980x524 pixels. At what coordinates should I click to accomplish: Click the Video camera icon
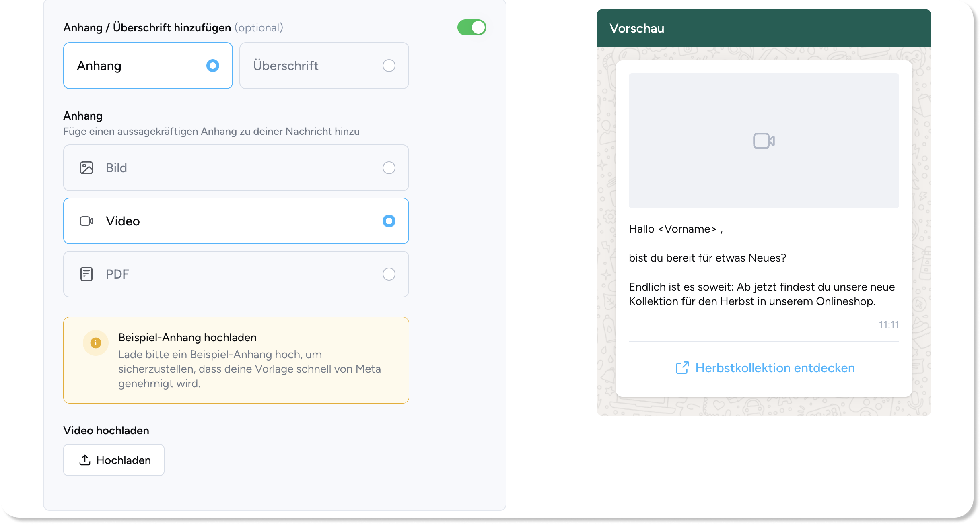pos(86,221)
